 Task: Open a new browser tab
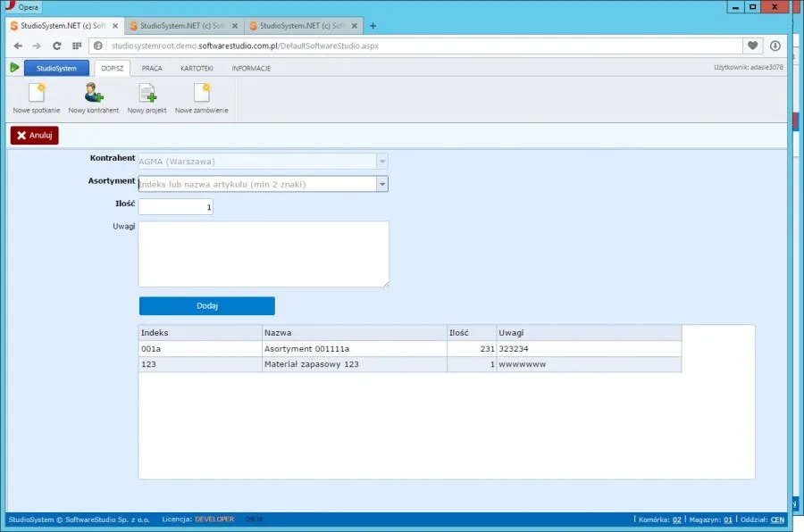[373, 26]
